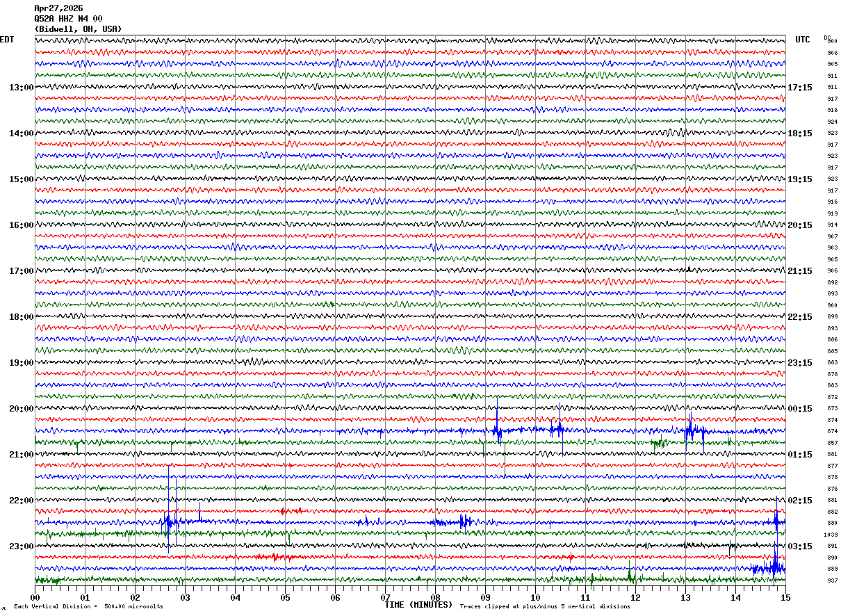The image size is (841, 616).
Task: Select the 16:00 EDT time label
Action: pos(21,225)
